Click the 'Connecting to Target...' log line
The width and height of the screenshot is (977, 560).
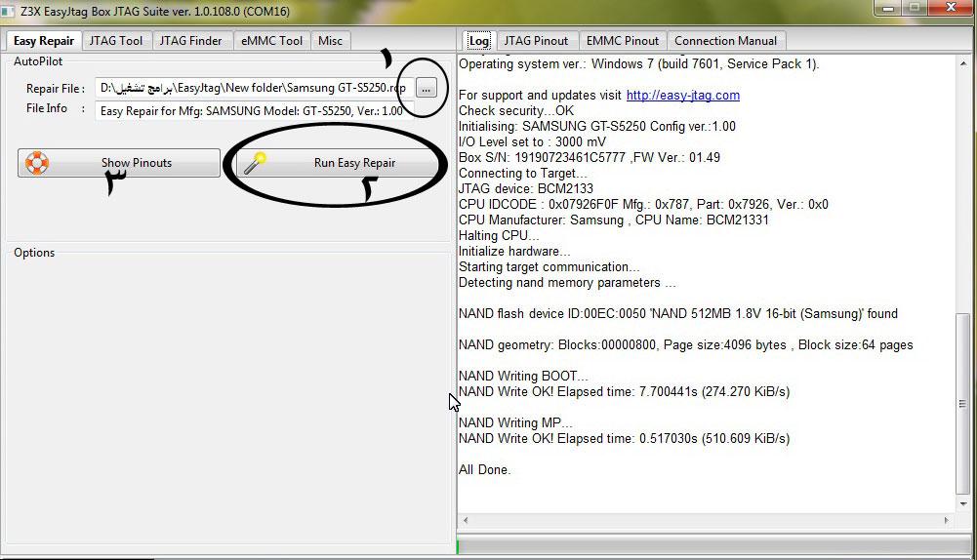pos(523,173)
